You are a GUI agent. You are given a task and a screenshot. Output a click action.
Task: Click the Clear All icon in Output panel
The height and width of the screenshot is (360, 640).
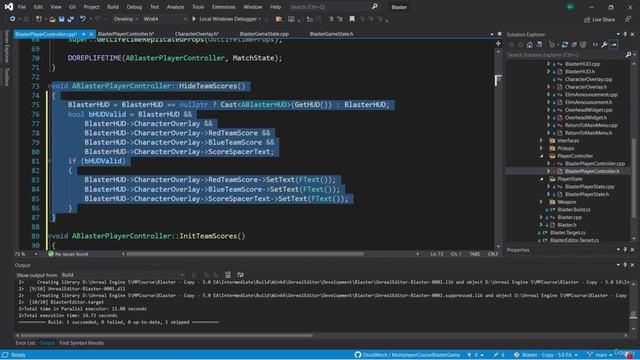pyautogui.click(x=228, y=275)
